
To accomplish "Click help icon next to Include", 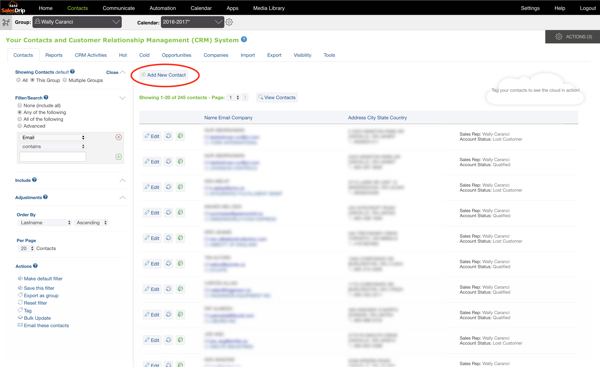I will click(34, 180).
